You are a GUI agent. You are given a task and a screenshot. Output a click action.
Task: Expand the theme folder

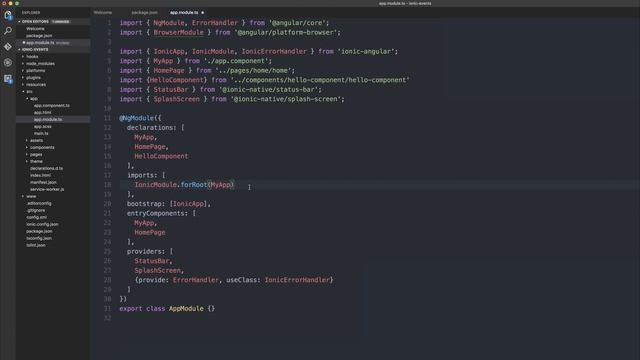pyautogui.click(x=36, y=161)
